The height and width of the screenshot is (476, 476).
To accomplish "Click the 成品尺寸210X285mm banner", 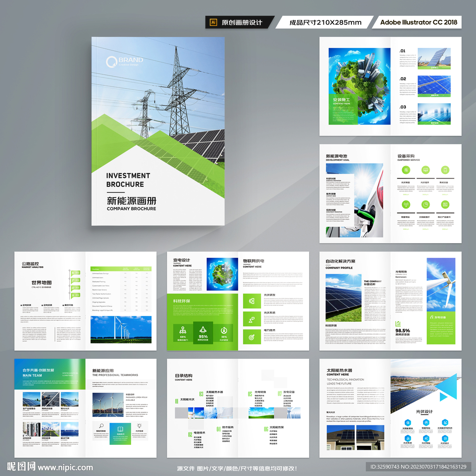I will point(324,22).
